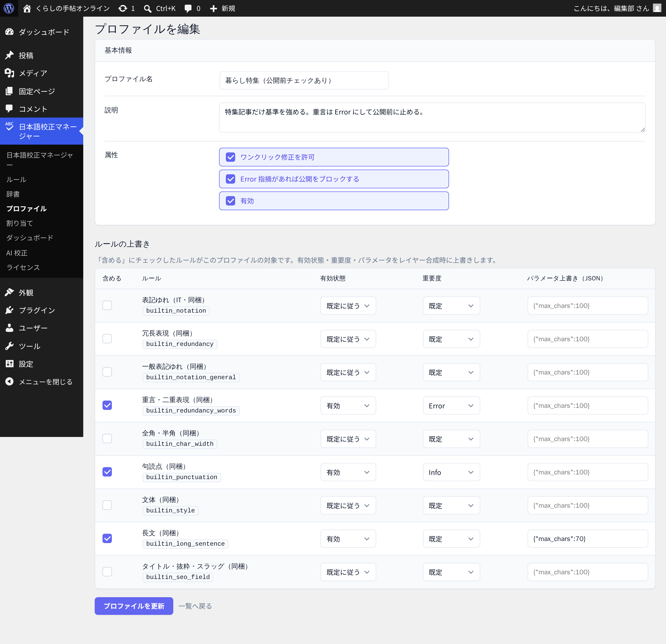Viewport: 666px width, 644px height.
Task: Open 有効状態 dropdown for builtin_notation
Action: (x=348, y=306)
